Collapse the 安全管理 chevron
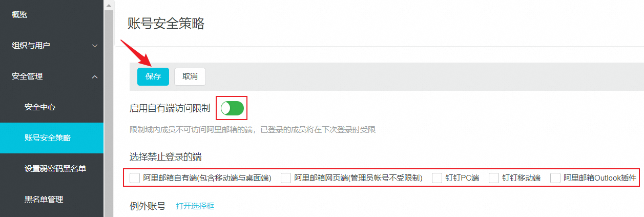644x217 pixels. point(95,76)
